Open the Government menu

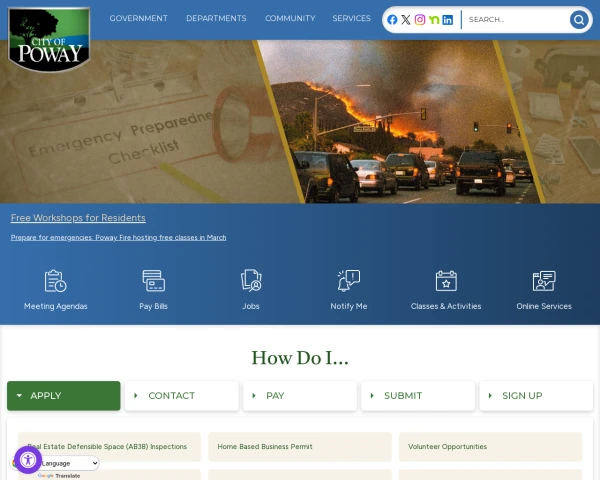tap(139, 18)
